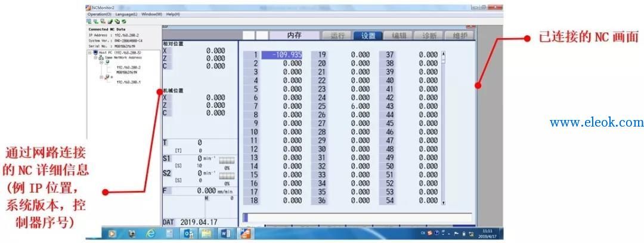Click the NC screen input line
The height and width of the screenshot is (243, 644).
(357, 217)
